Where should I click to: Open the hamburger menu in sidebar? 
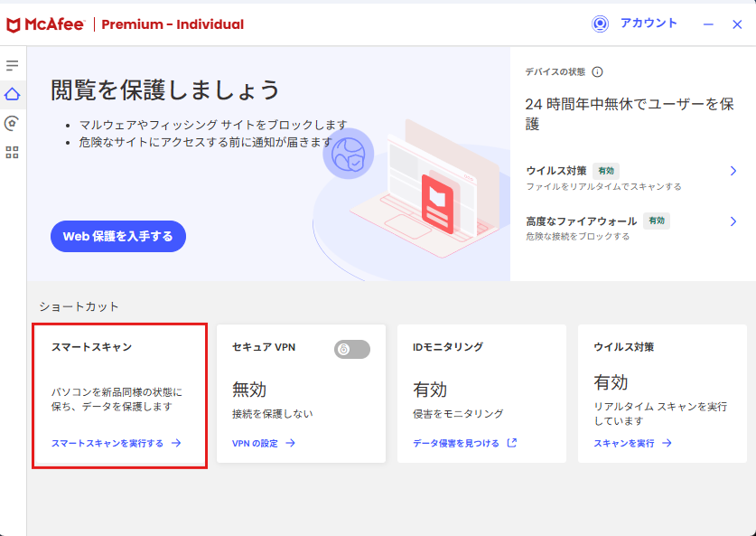coord(12,65)
